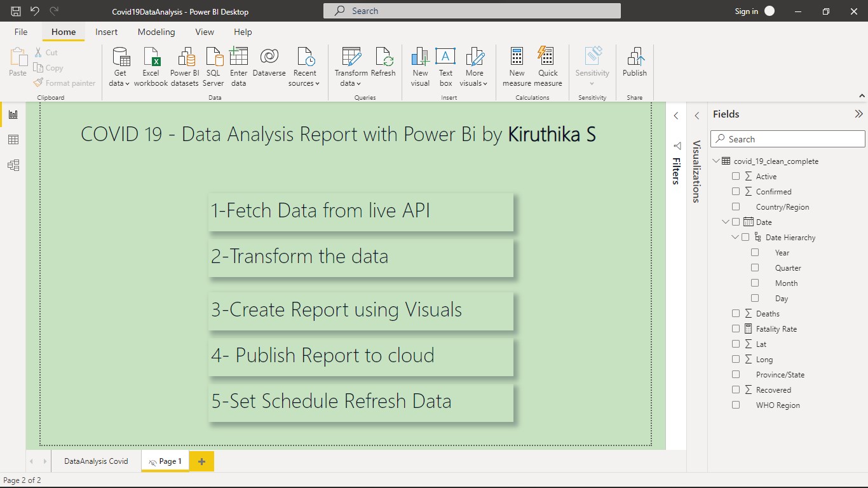
Task: Open the DataAnalysis Covid page tab
Action: [x=96, y=461]
